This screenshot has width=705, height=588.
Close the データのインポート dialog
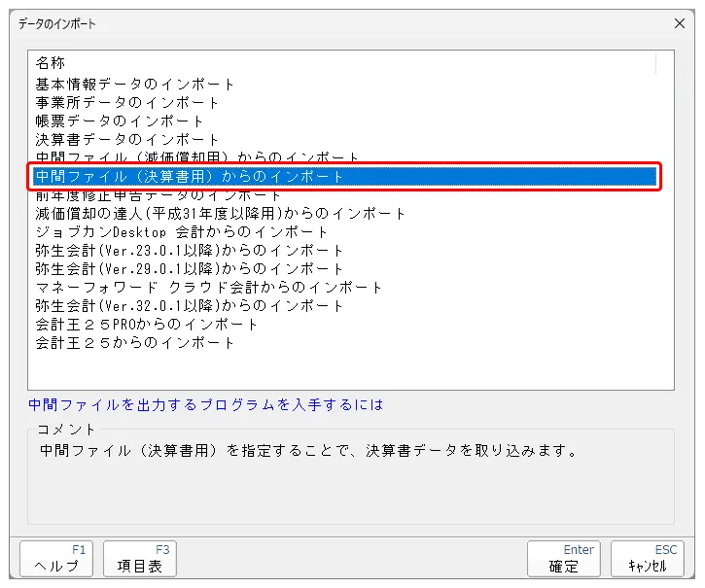tap(680, 23)
